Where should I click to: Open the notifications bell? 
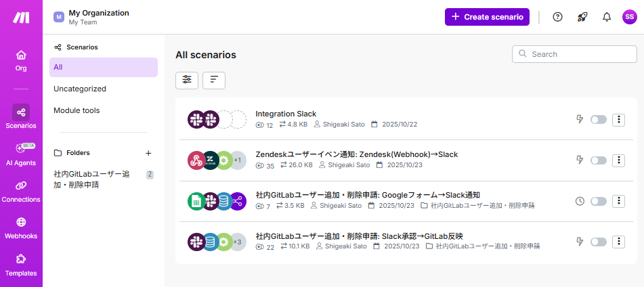point(606,17)
